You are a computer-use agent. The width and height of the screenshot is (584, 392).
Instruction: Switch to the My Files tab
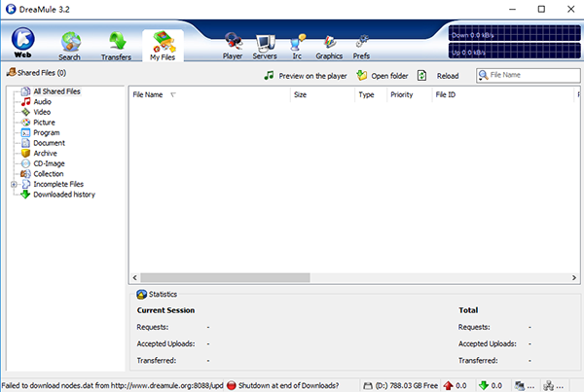pos(163,46)
